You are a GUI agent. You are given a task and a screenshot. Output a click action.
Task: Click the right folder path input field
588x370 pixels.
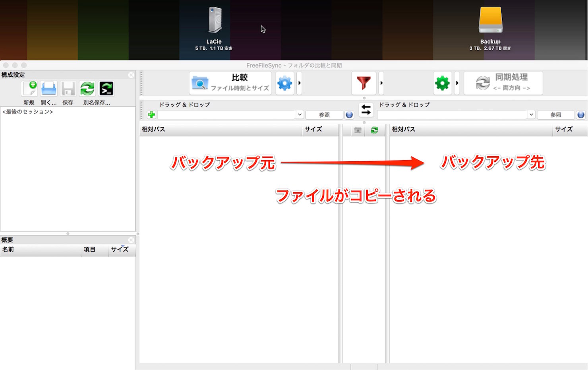pyautogui.click(x=452, y=115)
